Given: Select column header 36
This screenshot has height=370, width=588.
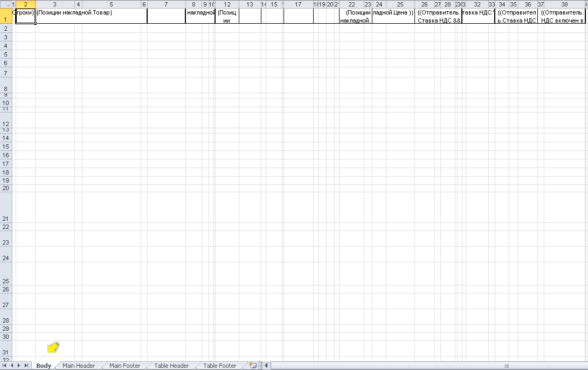Looking at the screenshot, I should tap(528, 4).
